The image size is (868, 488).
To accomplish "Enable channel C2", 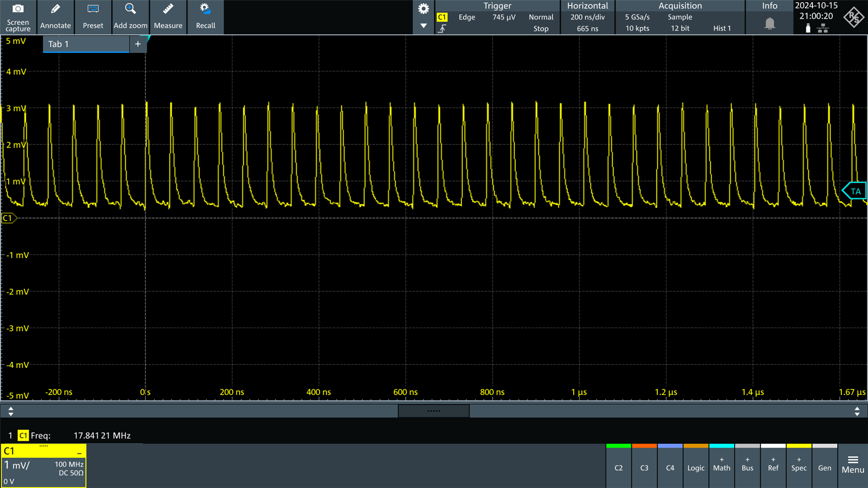I will pos(619,466).
